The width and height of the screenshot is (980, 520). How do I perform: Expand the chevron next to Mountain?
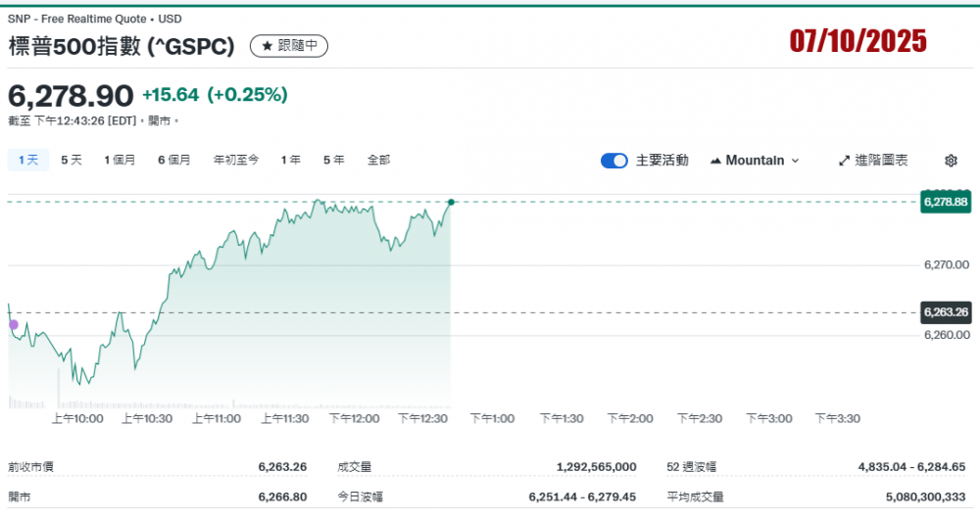coord(795,161)
